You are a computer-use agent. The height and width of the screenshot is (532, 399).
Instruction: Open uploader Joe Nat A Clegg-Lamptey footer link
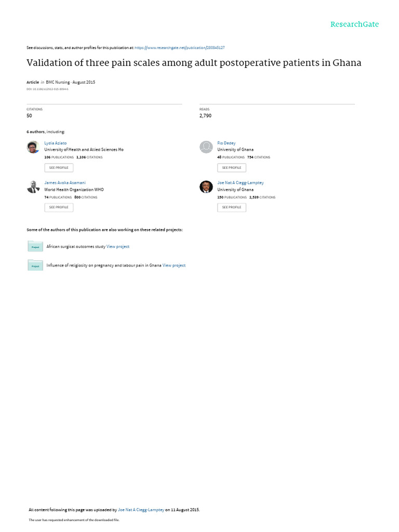click(141, 510)
